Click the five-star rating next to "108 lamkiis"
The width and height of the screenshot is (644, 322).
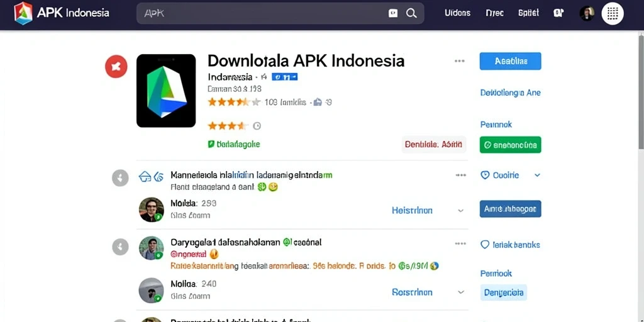click(x=234, y=102)
